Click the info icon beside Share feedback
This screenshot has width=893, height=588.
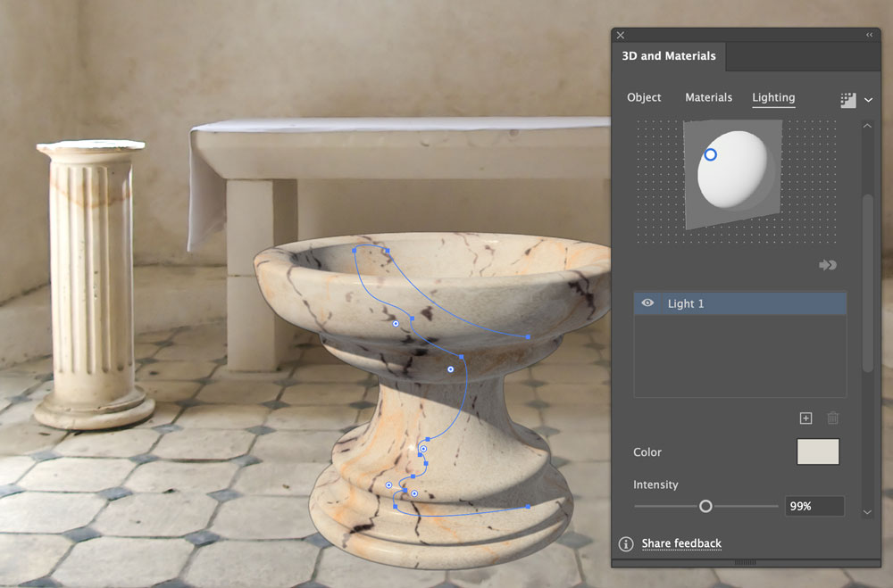[x=626, y=544]
